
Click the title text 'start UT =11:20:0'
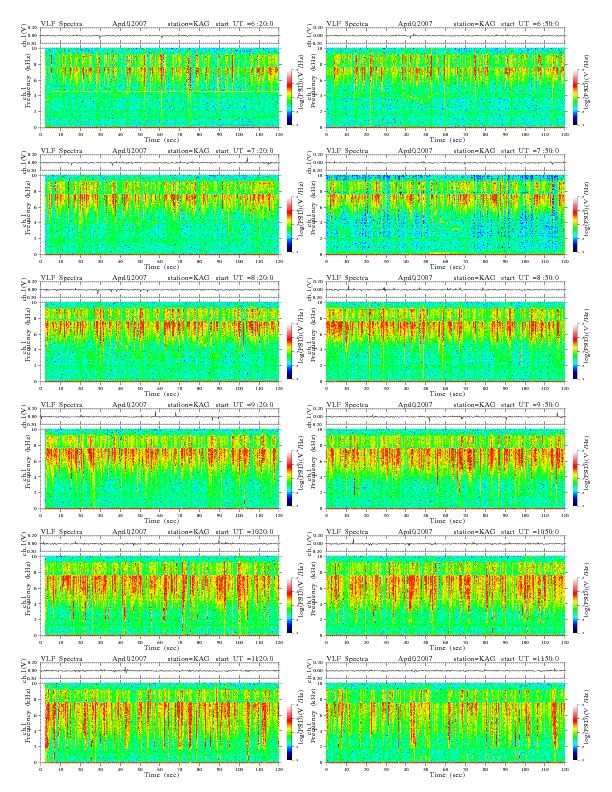pos(244,659)
